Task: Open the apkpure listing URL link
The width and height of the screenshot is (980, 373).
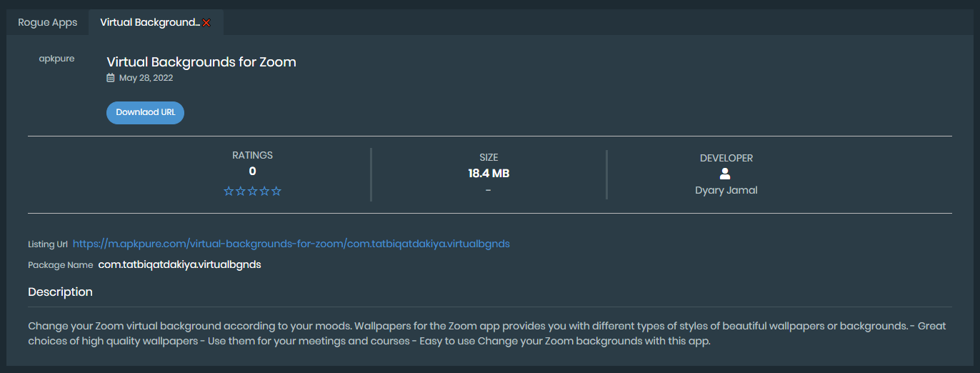Action: (291, 244)
